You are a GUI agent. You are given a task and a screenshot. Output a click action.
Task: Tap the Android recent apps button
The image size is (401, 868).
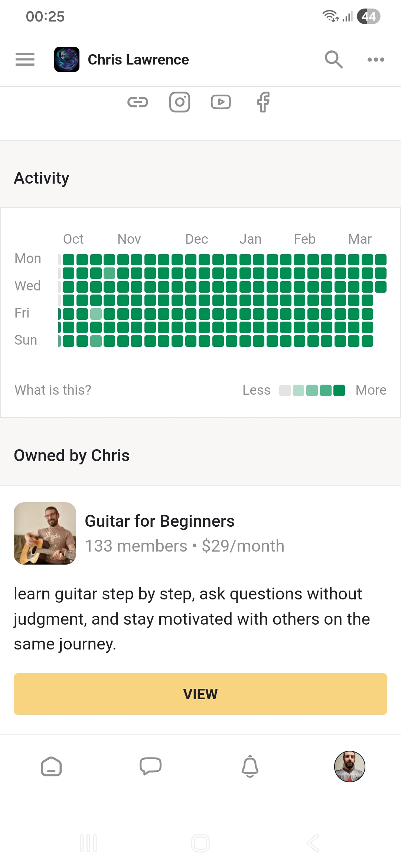click(88, 843)
